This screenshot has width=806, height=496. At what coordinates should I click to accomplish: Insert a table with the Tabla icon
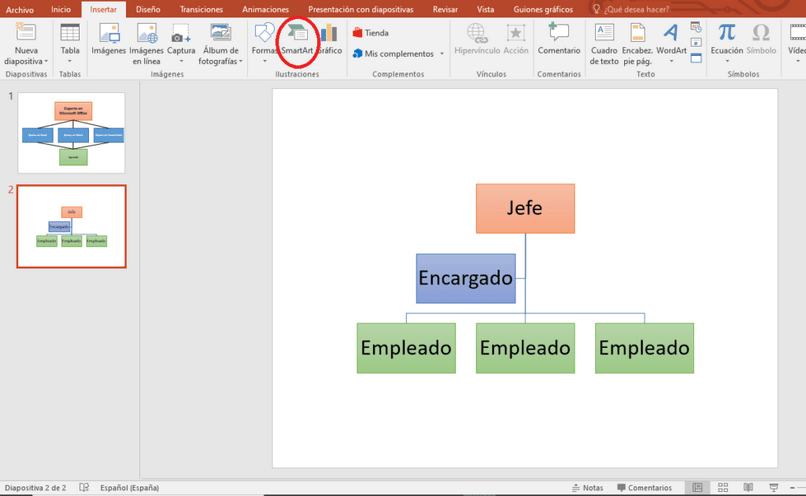click(x=70, y=42)
